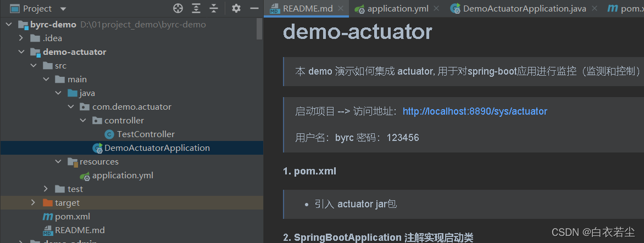
Task: Click the src folder icon
Action: [48, 66]
